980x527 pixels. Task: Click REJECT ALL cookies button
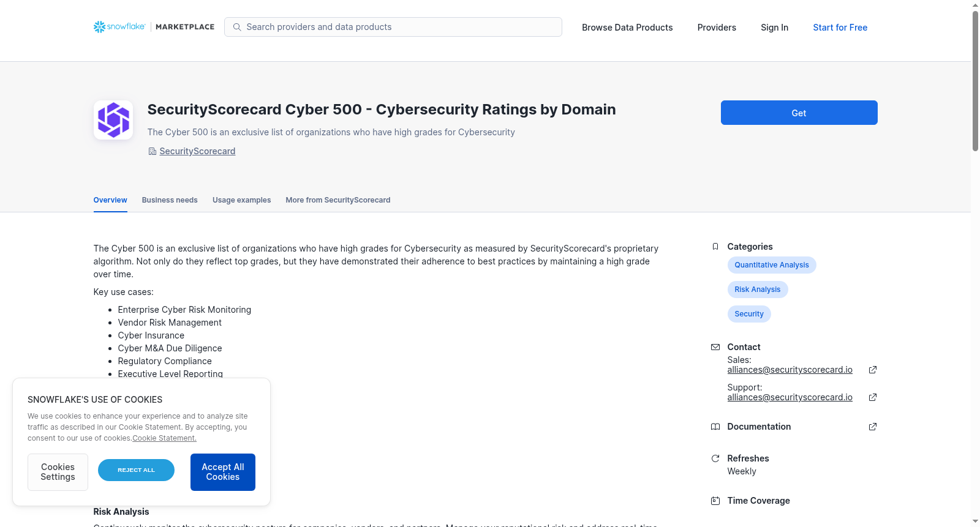[136, 470]
